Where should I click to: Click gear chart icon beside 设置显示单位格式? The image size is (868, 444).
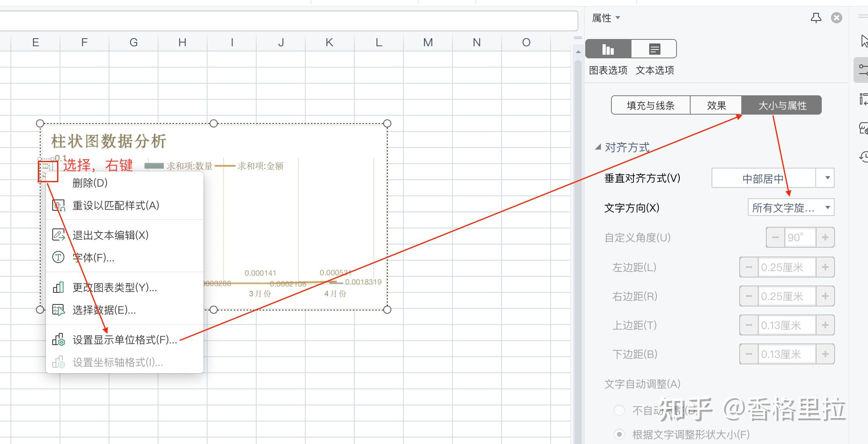(59, 340)
